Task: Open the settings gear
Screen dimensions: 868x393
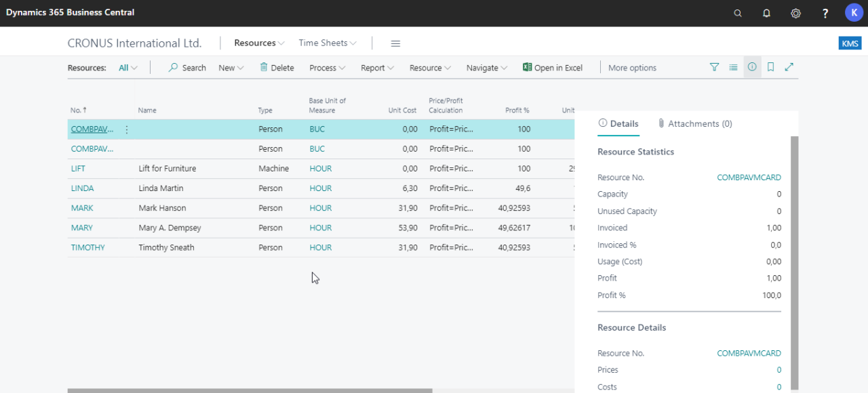Action: pos(795,13)
